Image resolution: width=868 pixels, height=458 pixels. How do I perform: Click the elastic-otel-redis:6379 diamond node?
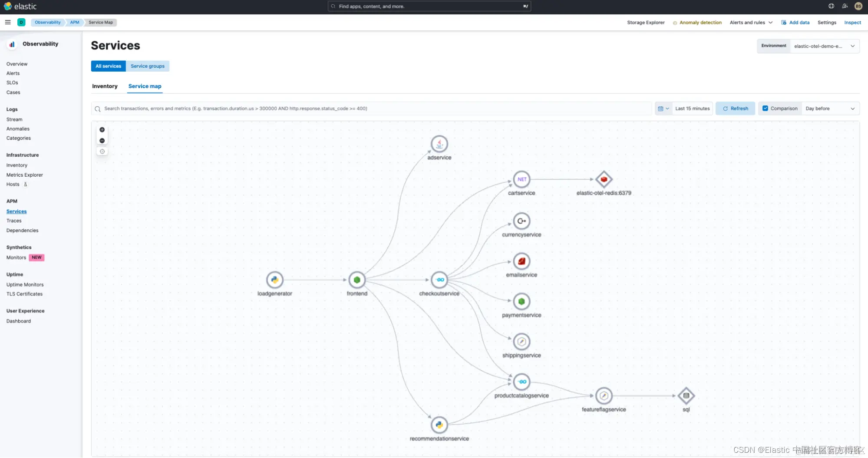pyautogui.click(x=604, y=179)
